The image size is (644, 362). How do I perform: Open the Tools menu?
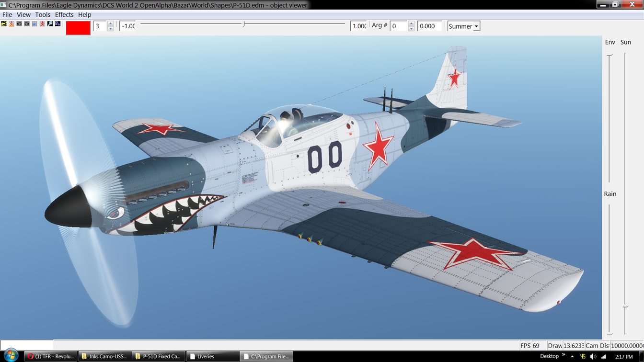[43, 15]
